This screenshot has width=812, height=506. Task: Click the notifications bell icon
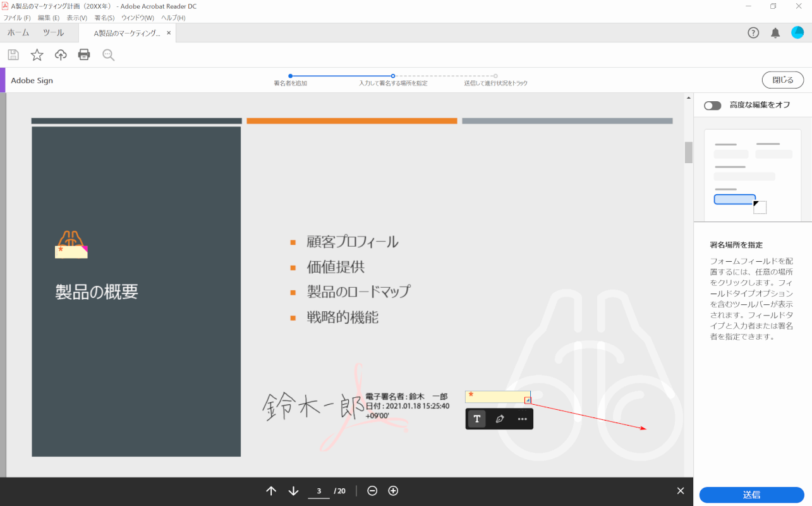[x=775, y=32]
